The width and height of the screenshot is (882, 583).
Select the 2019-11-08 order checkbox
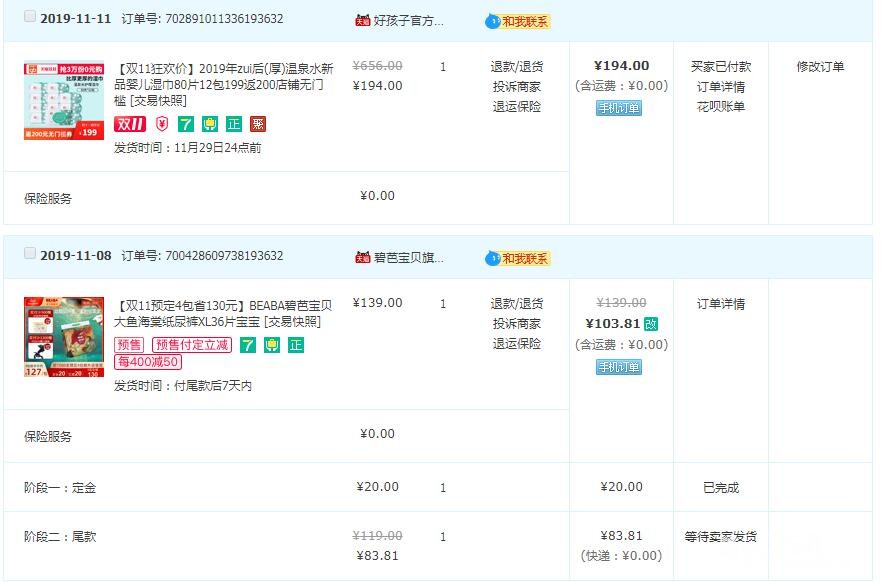tap(29, 254)
